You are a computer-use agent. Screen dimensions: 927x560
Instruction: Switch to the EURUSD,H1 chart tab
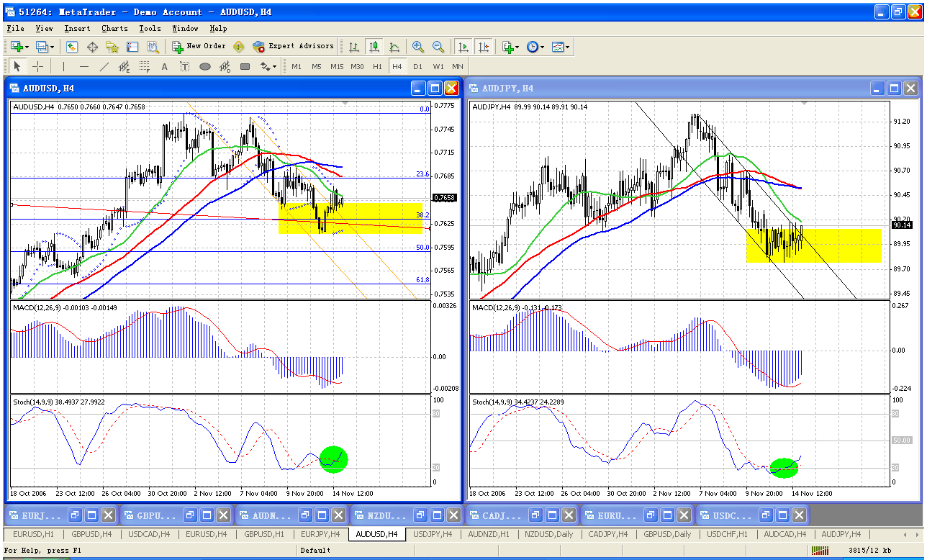click(33, 534)
